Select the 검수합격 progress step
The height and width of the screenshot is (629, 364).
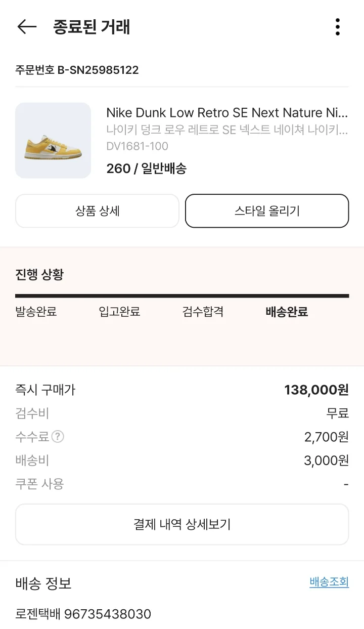203,312
